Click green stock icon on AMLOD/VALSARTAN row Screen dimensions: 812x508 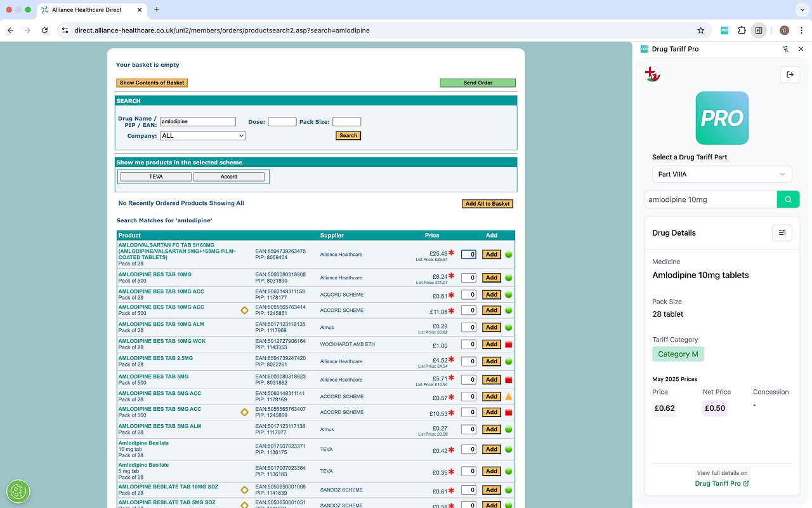508,255
